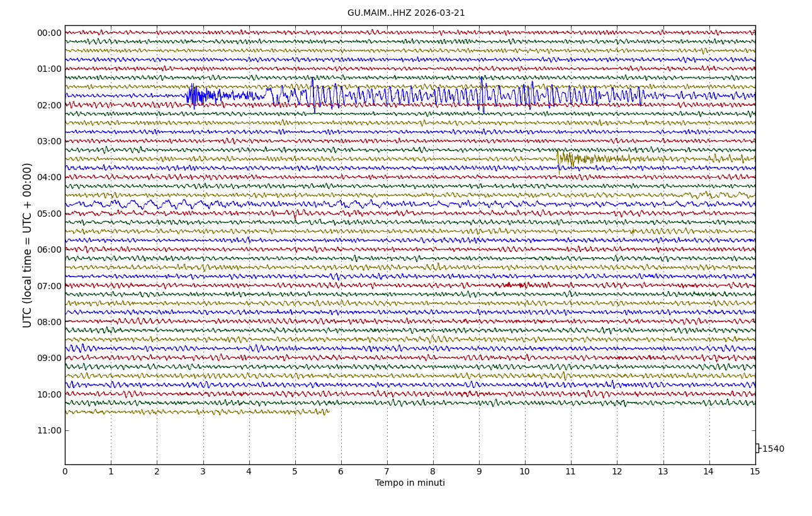Click the 1540 amplitude scale label

773,449
